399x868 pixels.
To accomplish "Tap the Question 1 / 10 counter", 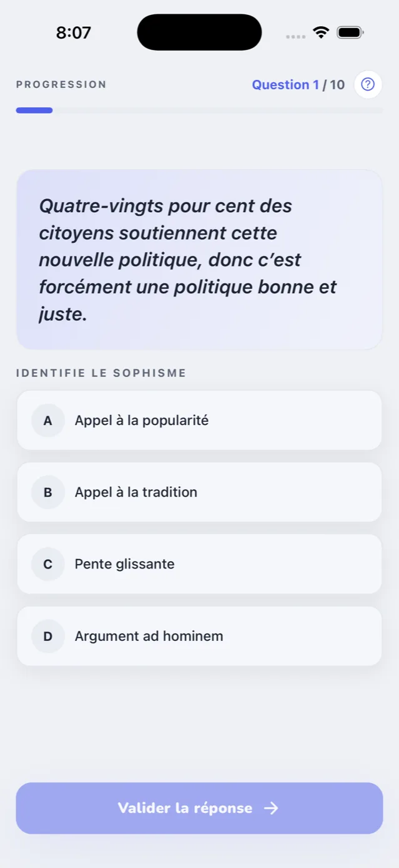I will click(x=298, y=85).
